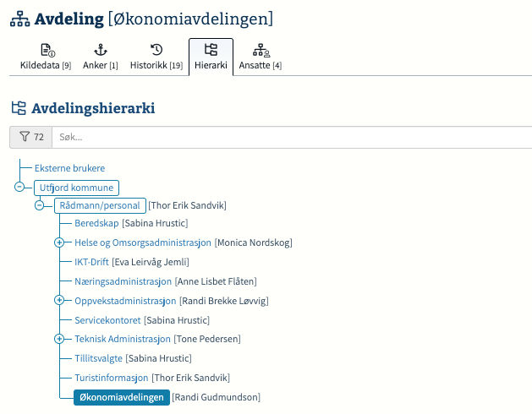Collapse the Rådmann/personal node

(x=40, y=205)
